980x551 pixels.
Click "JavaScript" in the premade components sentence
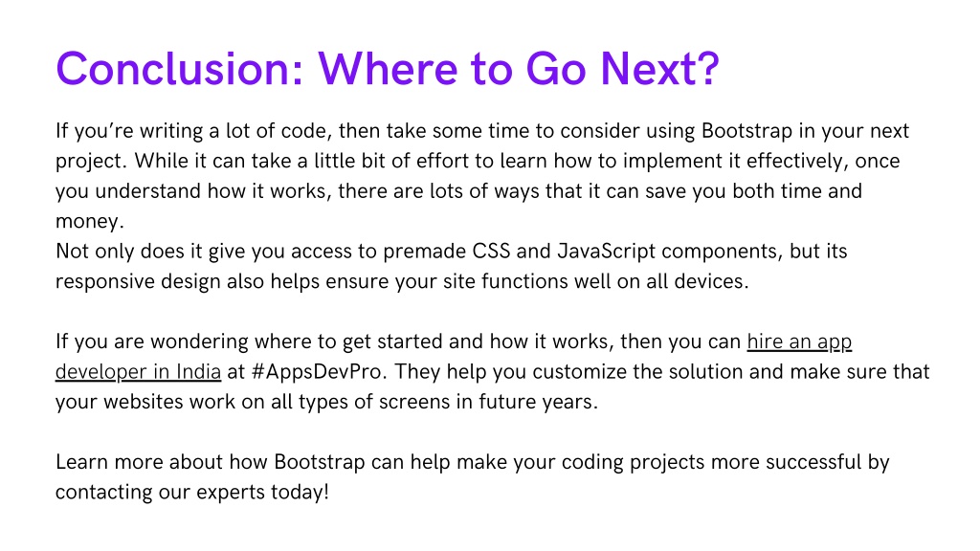coord(606,252)
